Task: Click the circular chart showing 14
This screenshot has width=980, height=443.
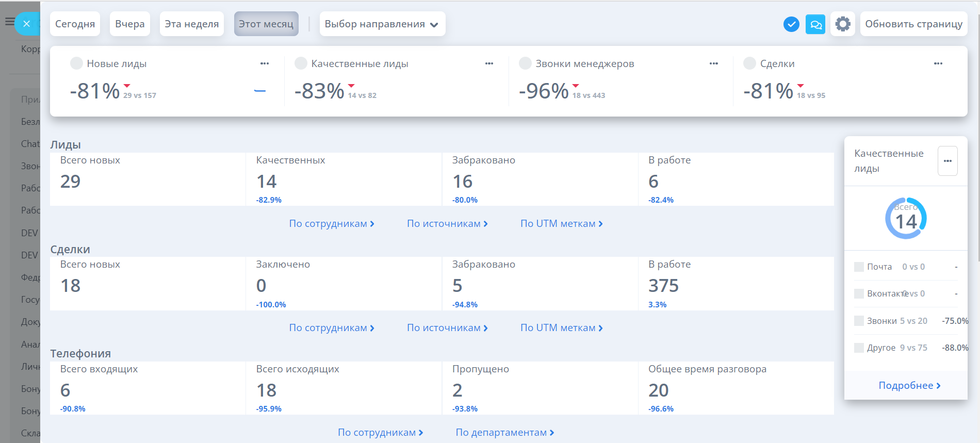Action: [906, 219]
